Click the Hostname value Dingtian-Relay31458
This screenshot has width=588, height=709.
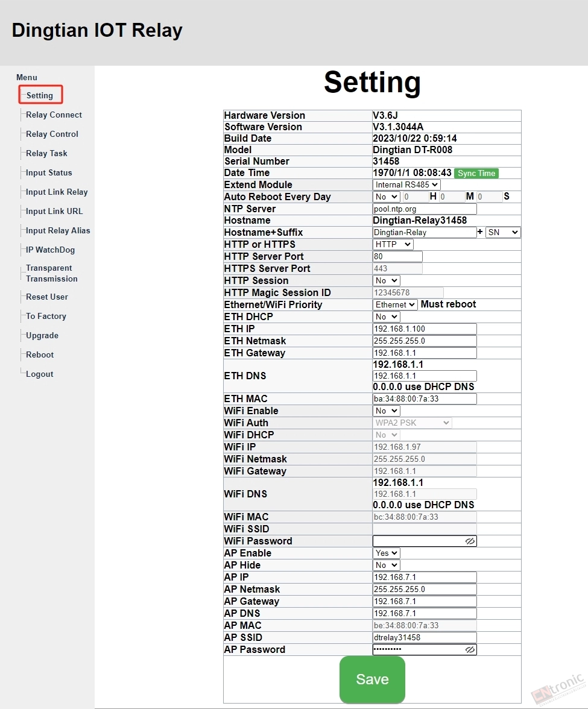[420, 221]
